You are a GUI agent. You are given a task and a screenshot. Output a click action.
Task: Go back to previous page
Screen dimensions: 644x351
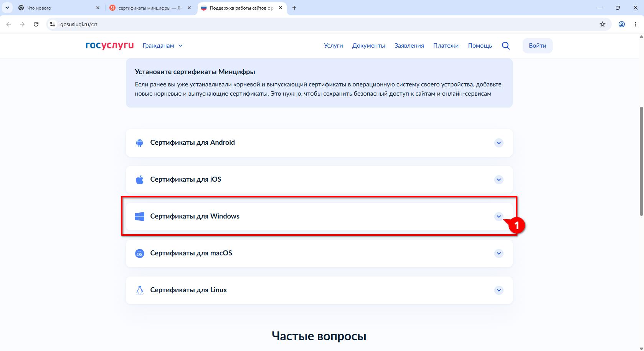[9, 24]
